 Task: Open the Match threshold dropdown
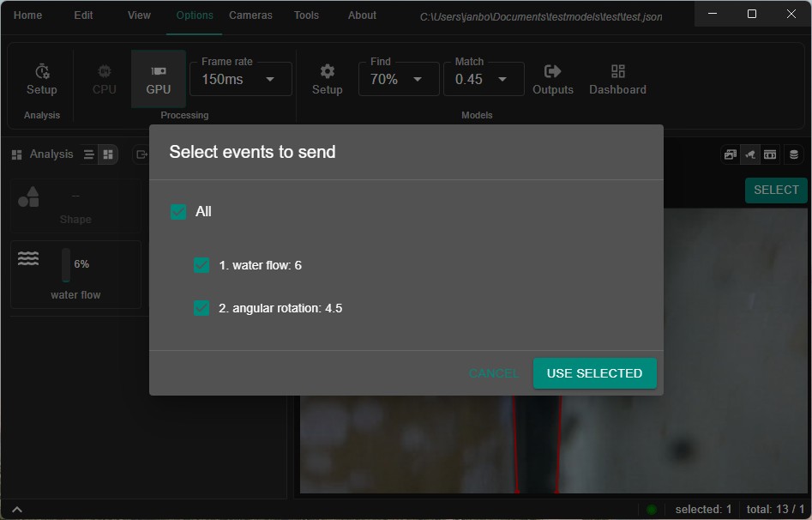484,79
